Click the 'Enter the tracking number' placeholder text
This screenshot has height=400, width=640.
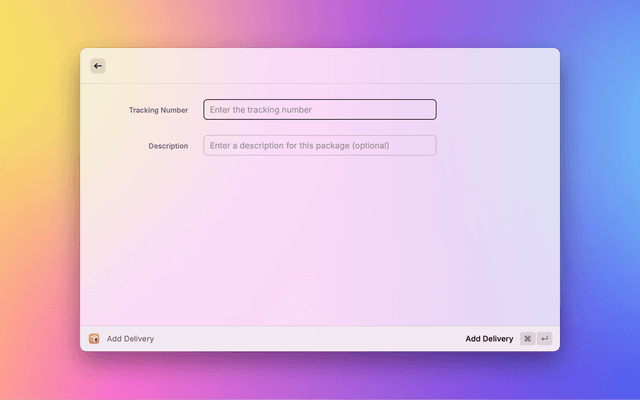pos(261,110)
